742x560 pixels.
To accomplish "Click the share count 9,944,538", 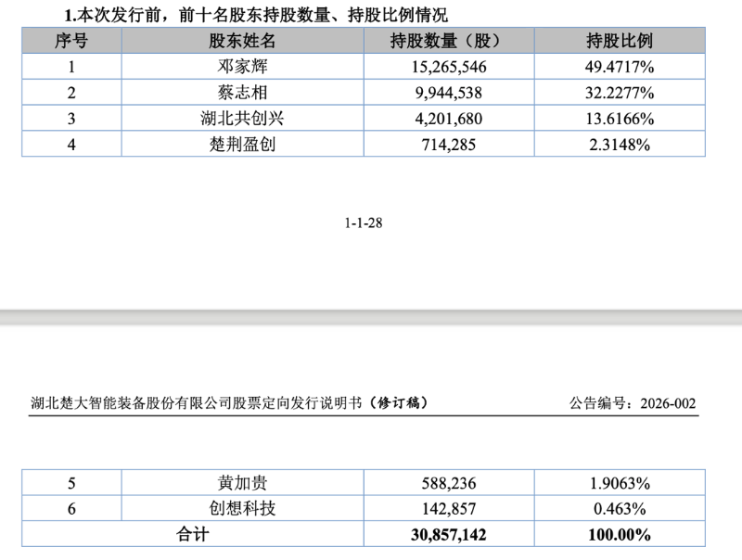I will coord(449,92).
